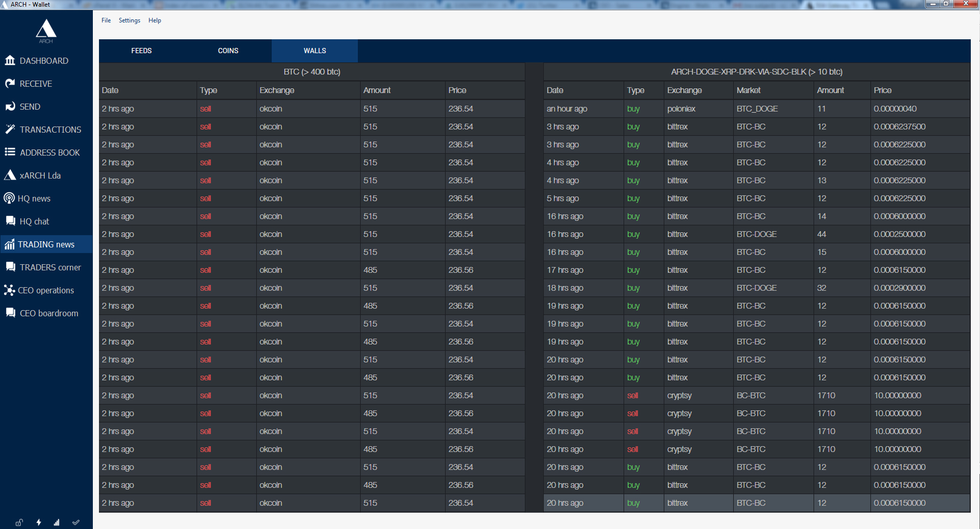Click the Receive arrow icon
The height and width of the screenshot is (529, 980).
(x=10, y=83)
